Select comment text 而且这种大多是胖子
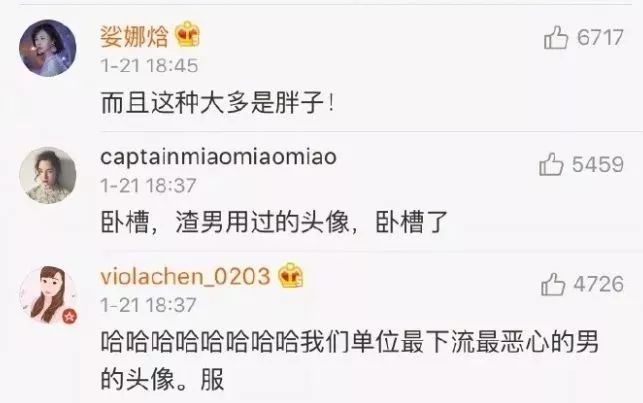The image size is (643, 403). (212, 102)
